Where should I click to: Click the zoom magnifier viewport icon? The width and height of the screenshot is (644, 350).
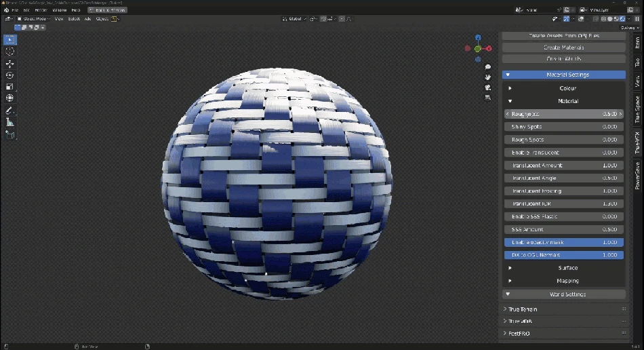click(x=487, y=67)
